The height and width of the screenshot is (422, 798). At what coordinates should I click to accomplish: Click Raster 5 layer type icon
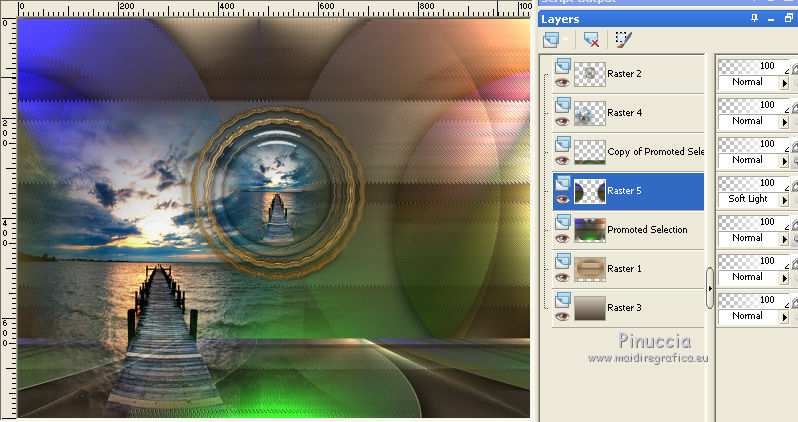(563, 183)
